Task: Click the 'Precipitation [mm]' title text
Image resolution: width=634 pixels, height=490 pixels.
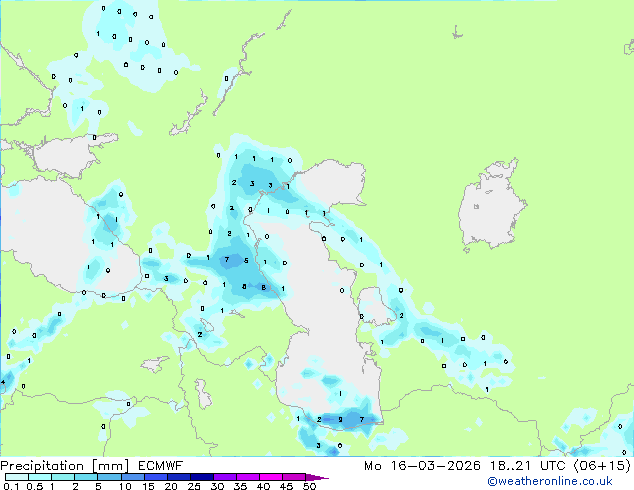Action: point(65,466)
